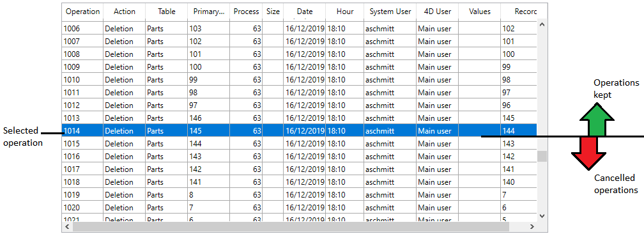The height and width of the screenshot is (234, 644).
Task: Click the vertical scrollbar up arrow
Action: coord(542,25)
